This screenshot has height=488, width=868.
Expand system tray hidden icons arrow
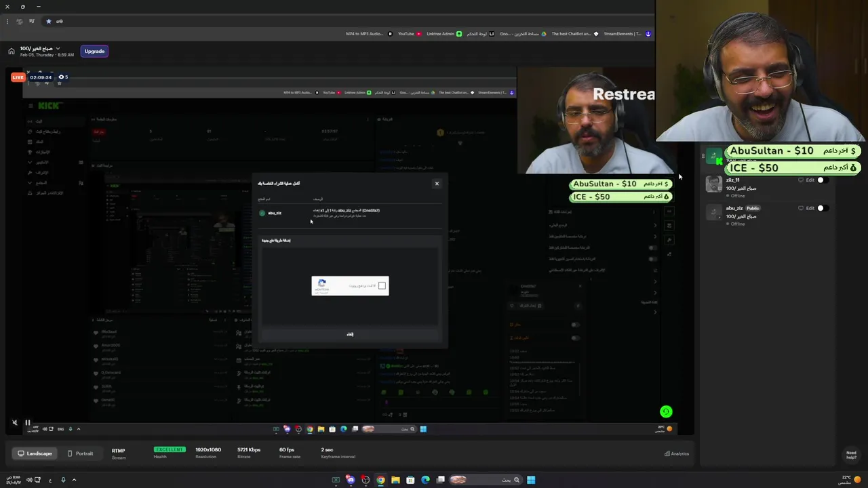pyautogui.click(x=74, y=480)
